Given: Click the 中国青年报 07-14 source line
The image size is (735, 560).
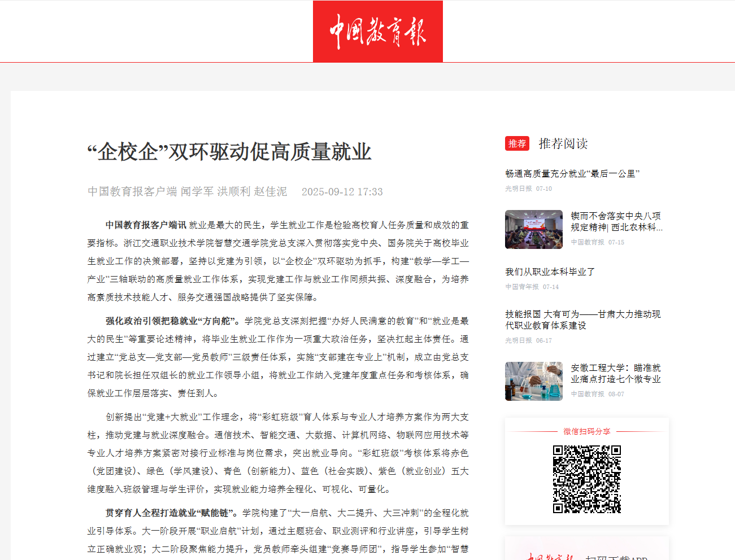Looking at the screenshot, I should (532, 287).
